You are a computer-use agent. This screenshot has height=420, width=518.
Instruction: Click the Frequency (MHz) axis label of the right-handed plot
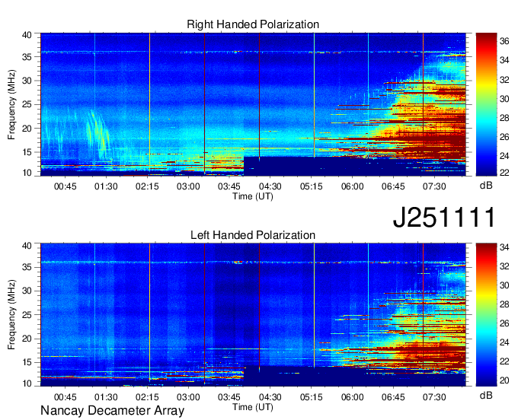coord(13,105)
